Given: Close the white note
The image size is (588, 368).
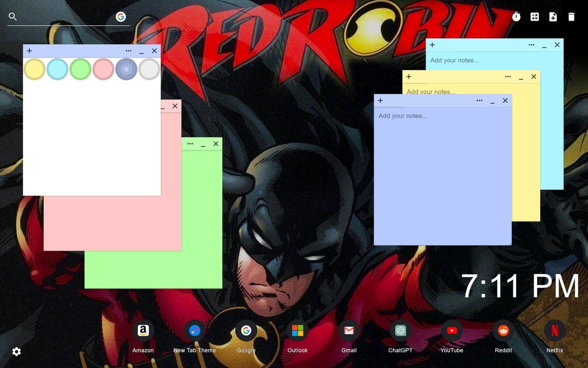Looking at the screenshot, I should click(154, 51).
